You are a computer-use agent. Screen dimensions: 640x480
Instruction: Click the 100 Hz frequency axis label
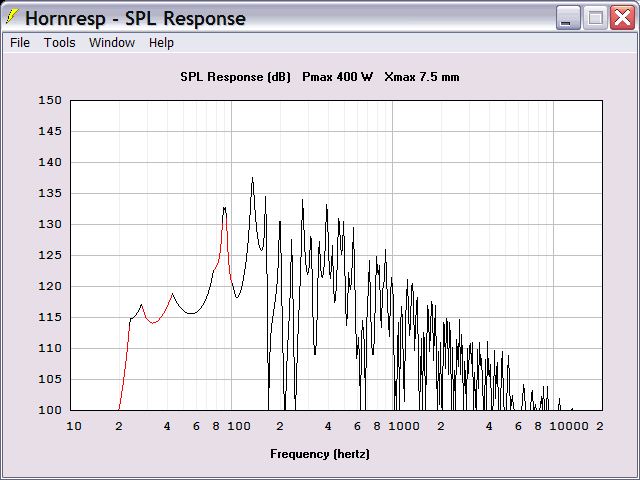[239, 427]
